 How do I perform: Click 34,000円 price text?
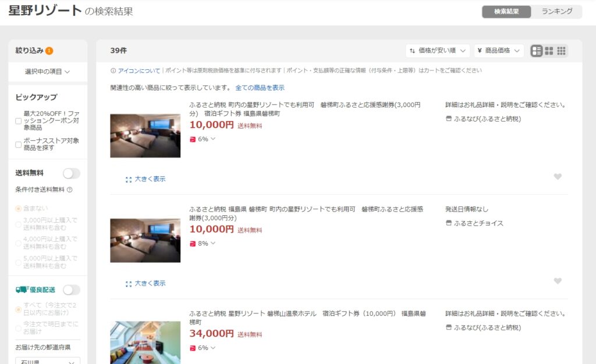pos(212,334)
